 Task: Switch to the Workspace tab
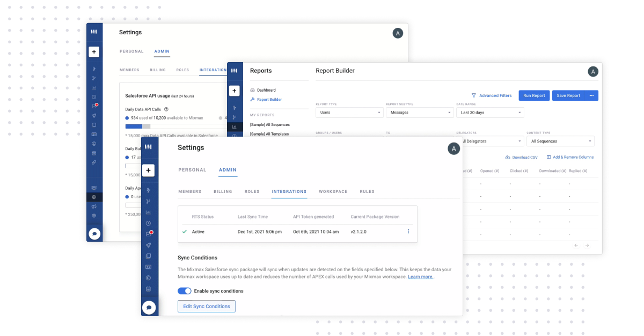333,191
